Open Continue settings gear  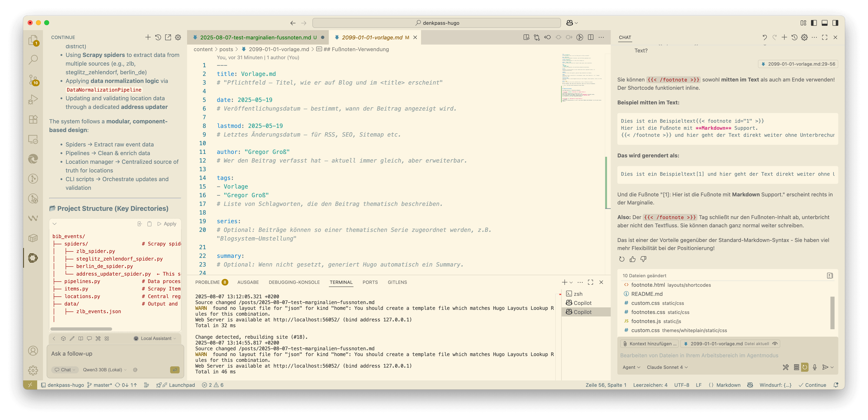point(178,37)
